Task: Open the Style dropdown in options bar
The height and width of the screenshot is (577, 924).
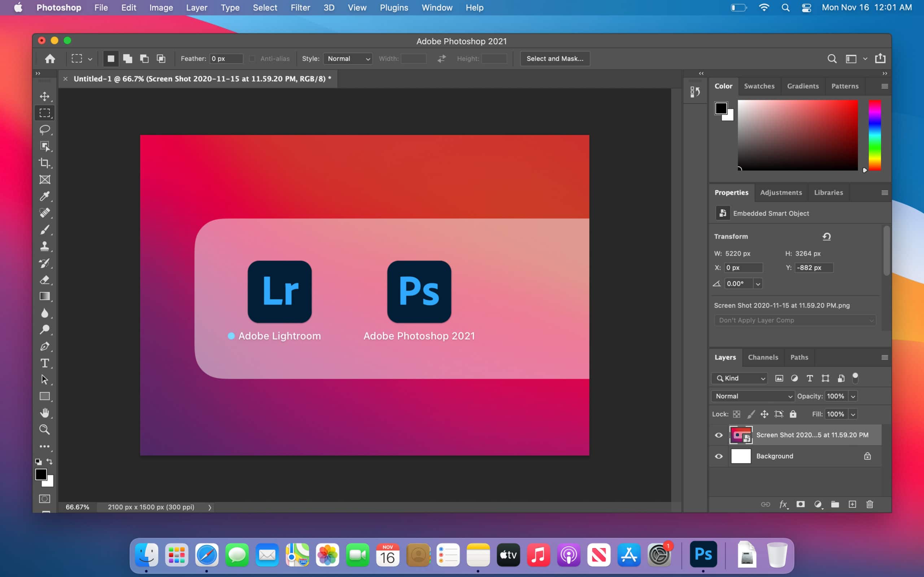Action: click(347, 58)
